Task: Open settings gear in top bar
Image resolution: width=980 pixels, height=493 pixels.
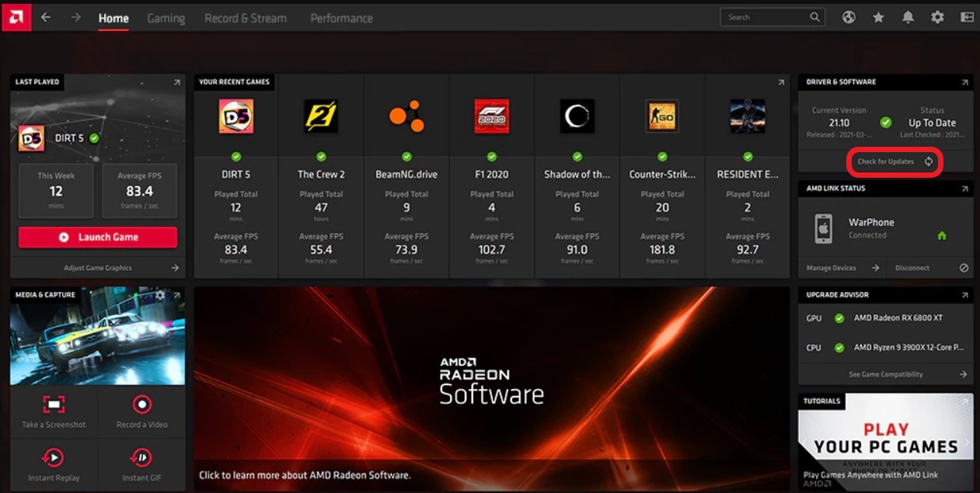Action: (x=937, y=17)
